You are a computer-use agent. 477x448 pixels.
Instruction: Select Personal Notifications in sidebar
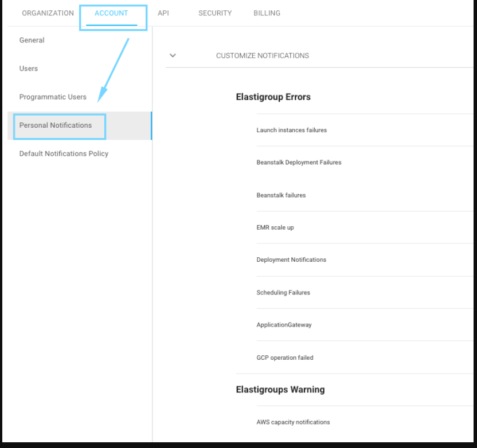(x=56, y=125)
